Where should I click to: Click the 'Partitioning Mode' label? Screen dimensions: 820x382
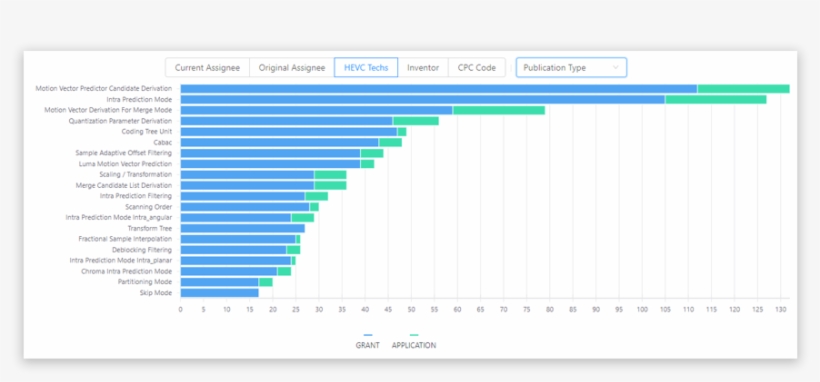coord(145,282)
